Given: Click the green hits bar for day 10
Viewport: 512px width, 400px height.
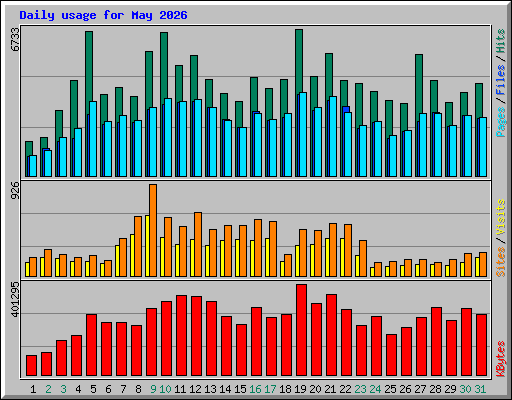Looking at the screenshot, I should pos(164,65).
